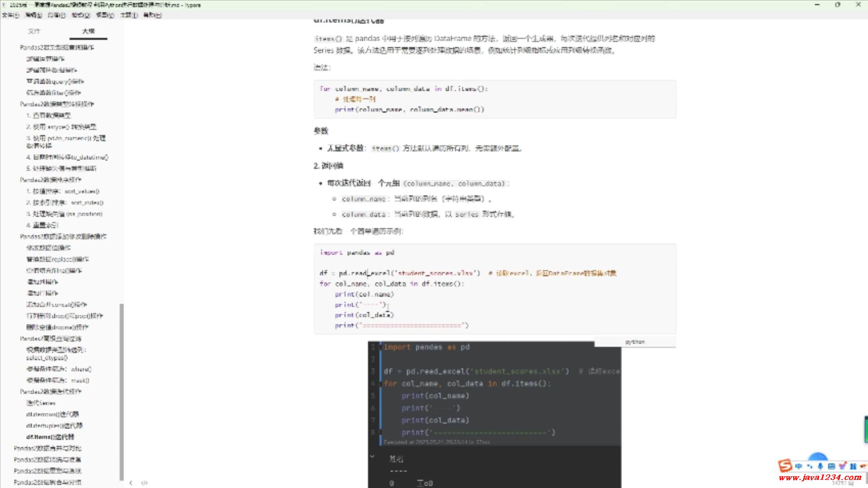This screenshot has width=868, height=488.
Task: Collapse the output cell chevron
Action: tap(372, 457)
